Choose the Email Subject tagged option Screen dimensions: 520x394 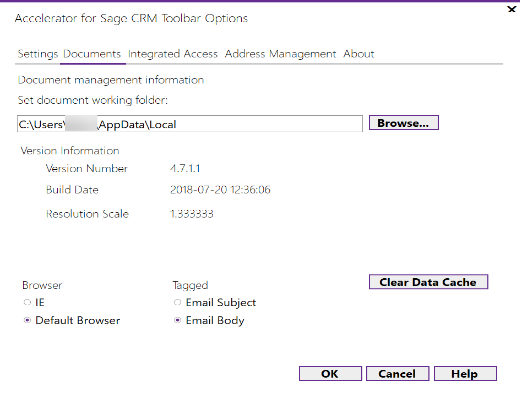point(177,302)
